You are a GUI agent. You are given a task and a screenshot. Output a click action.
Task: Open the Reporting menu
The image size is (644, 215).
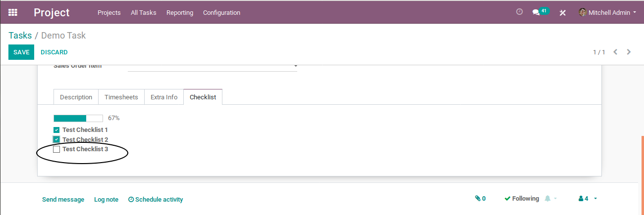(x=180, y=12)
